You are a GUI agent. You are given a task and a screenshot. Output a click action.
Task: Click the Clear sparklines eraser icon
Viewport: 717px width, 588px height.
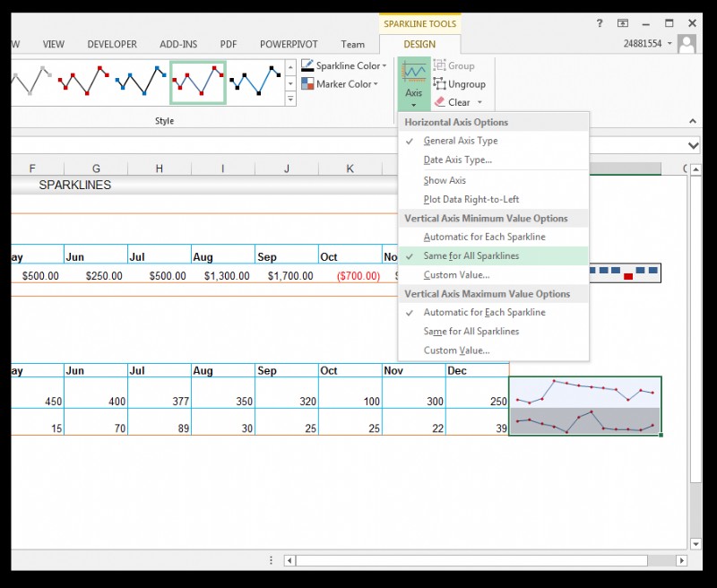(439, 102)
